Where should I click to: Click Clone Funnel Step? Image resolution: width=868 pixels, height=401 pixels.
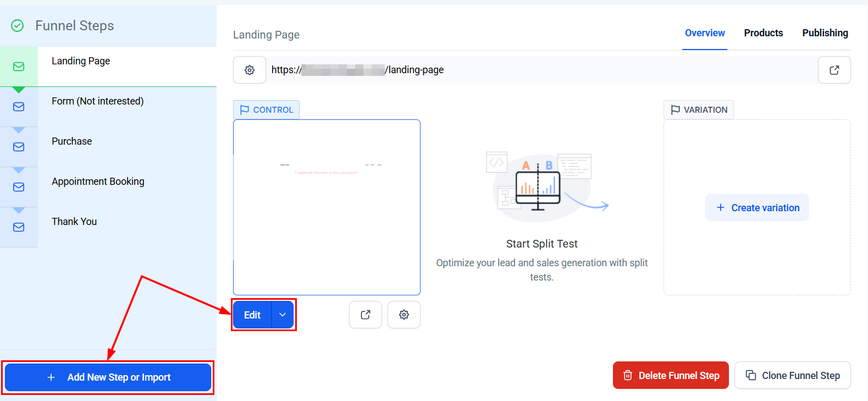point(792,375)
